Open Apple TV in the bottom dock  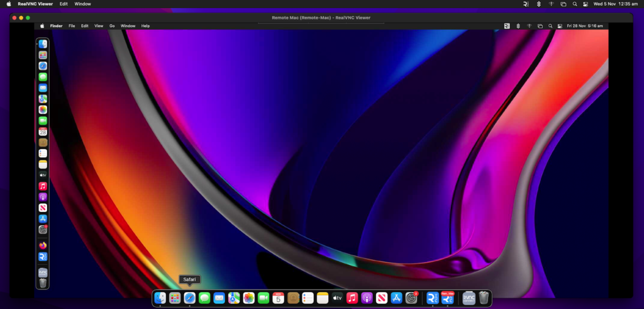[x=338, y=298]
